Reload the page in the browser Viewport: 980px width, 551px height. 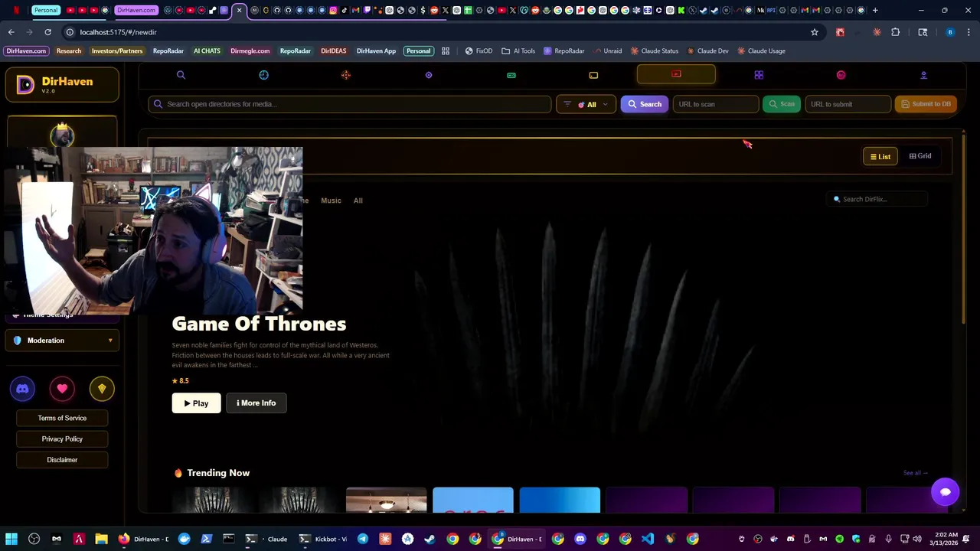tap(47, 32)
